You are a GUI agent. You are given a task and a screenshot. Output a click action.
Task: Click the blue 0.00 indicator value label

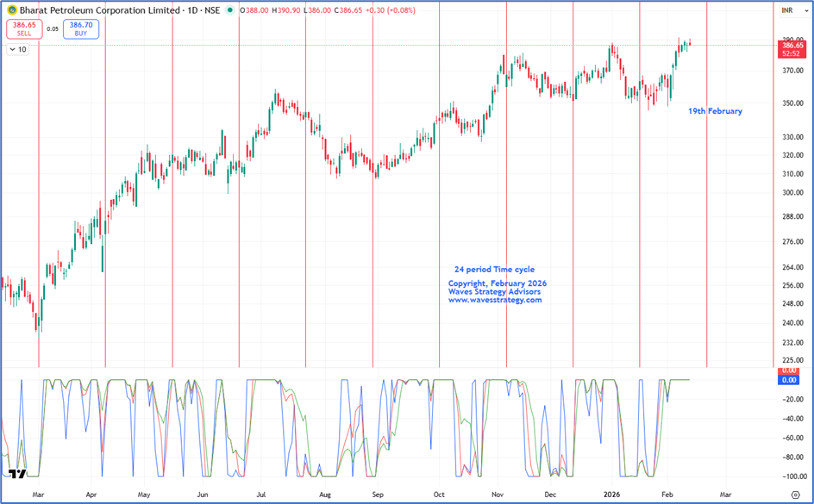pos(788,380)
